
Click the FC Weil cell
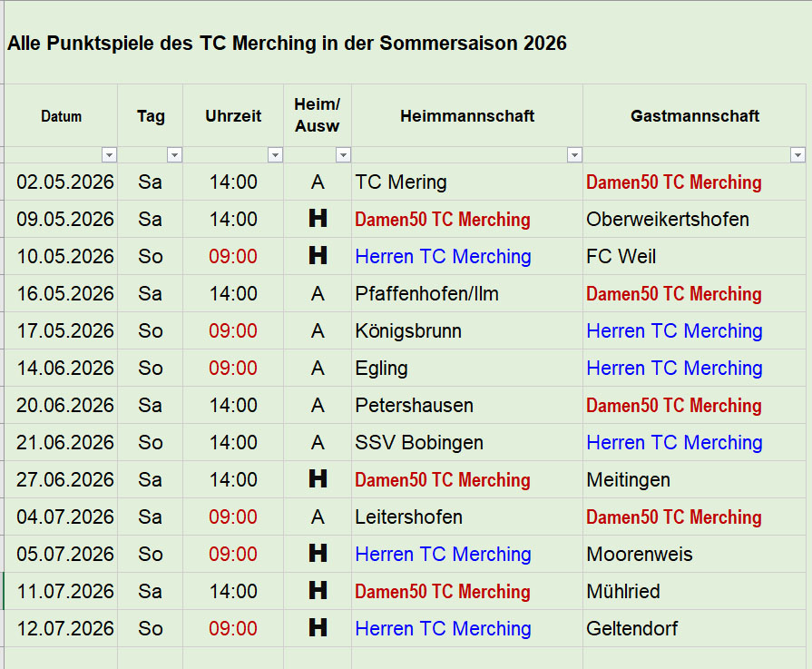[x=621, y=257]
